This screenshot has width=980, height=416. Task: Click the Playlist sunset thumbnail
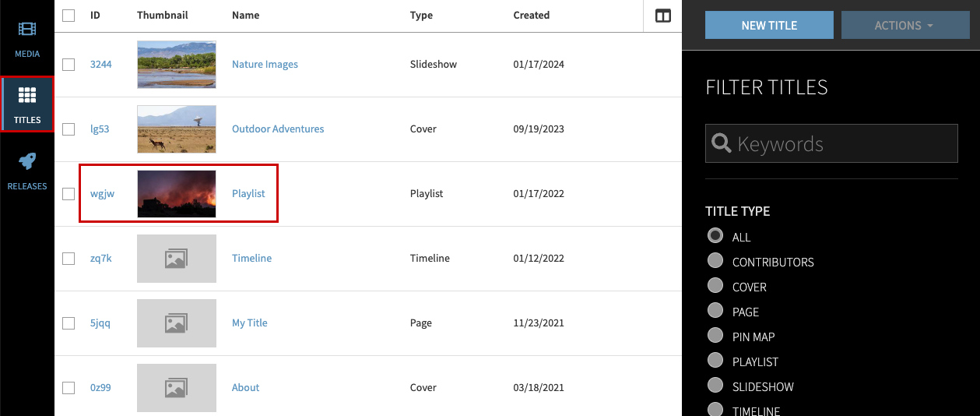pyautogui.click(x=177, y=194)
